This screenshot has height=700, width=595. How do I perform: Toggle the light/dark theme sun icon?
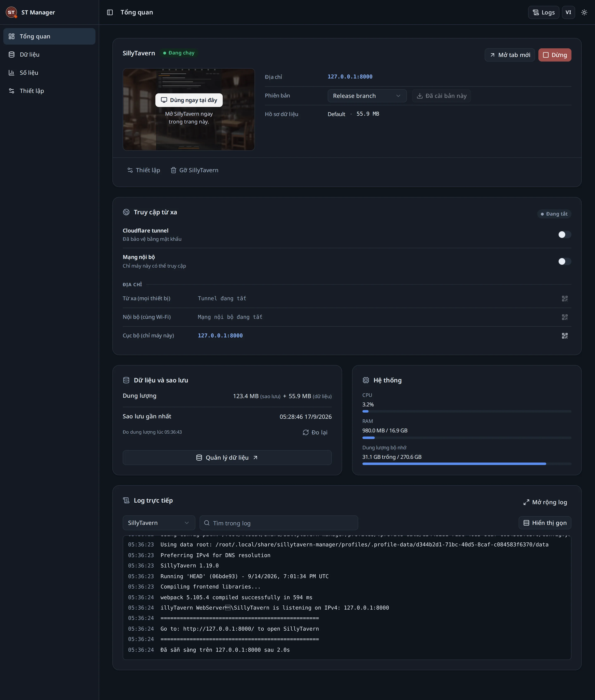click(584, 12)
